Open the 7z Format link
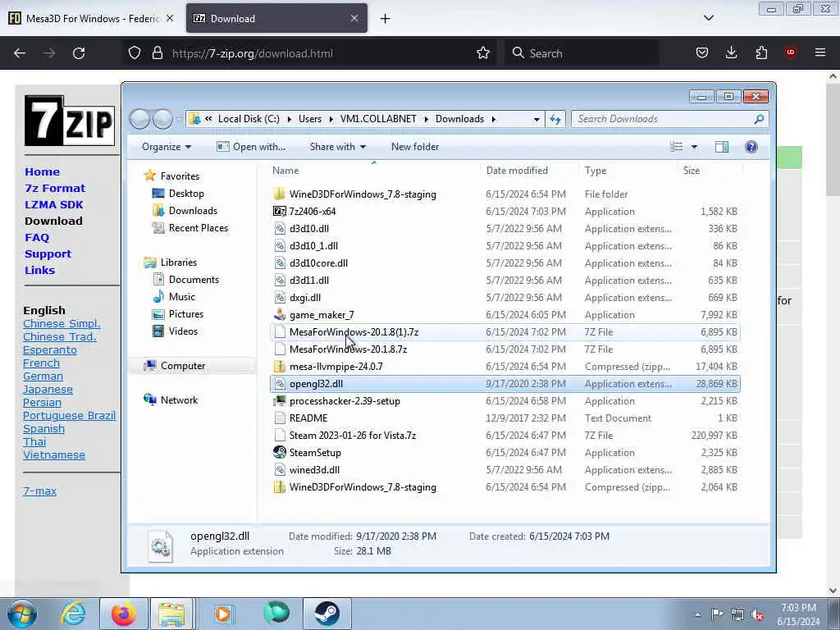Viewport: 840px width, 630px height. click(55, 188)
